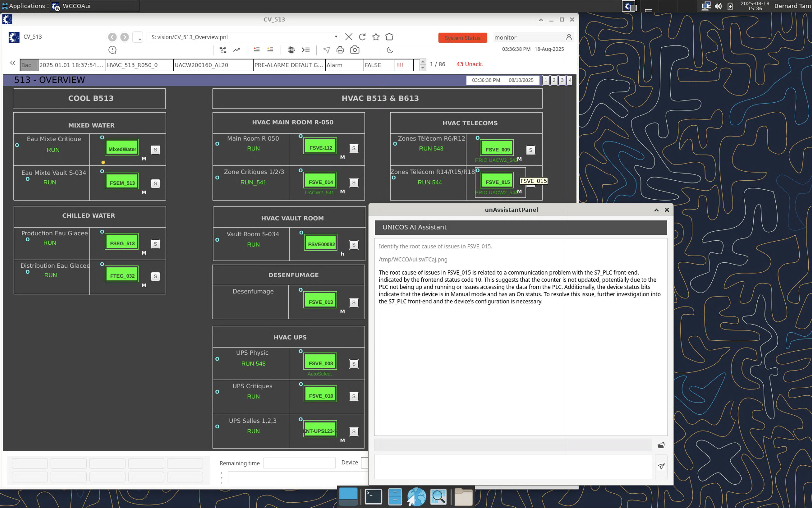Screen dimensions: 812x508
Task: Send the message in assistant panel
Action: point(661,466)
